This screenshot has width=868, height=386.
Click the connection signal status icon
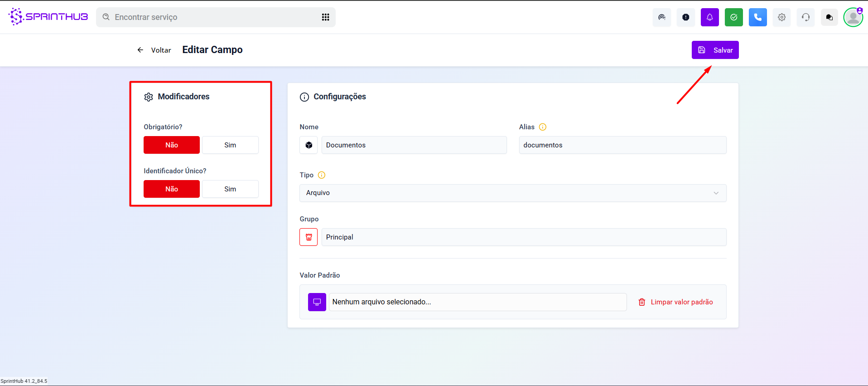point(661,17)
